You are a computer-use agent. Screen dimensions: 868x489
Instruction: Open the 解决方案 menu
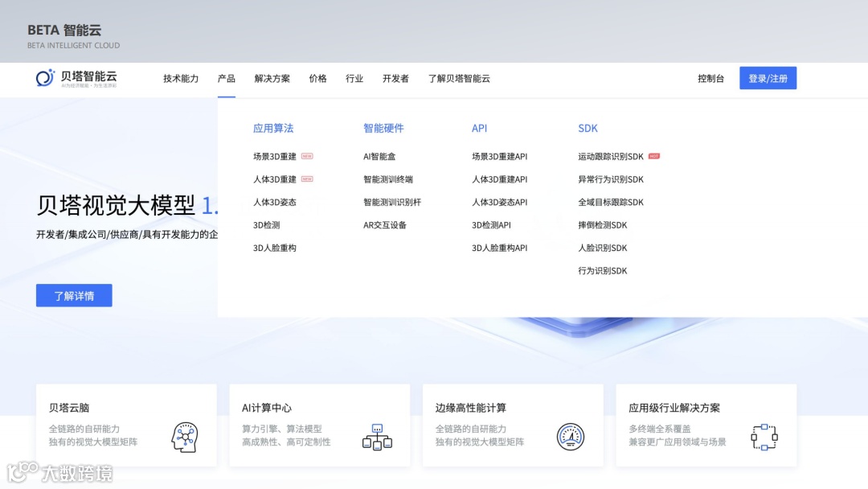click(272, 79)
